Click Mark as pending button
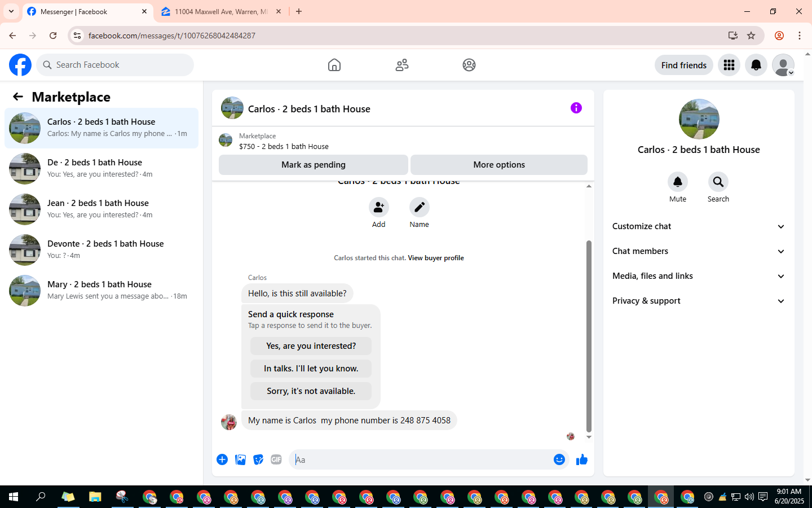The image size is (812, 508). click(x=314, y=165)
